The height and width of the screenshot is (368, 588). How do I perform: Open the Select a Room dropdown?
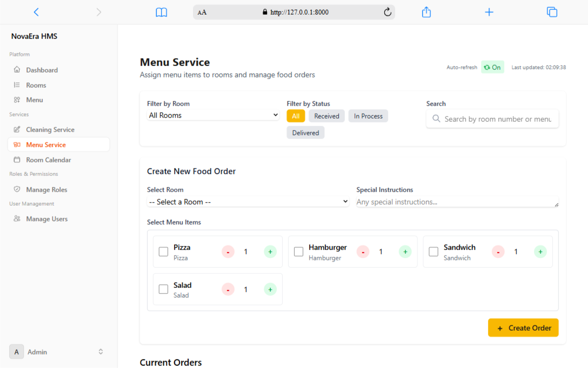coord(248,202)
